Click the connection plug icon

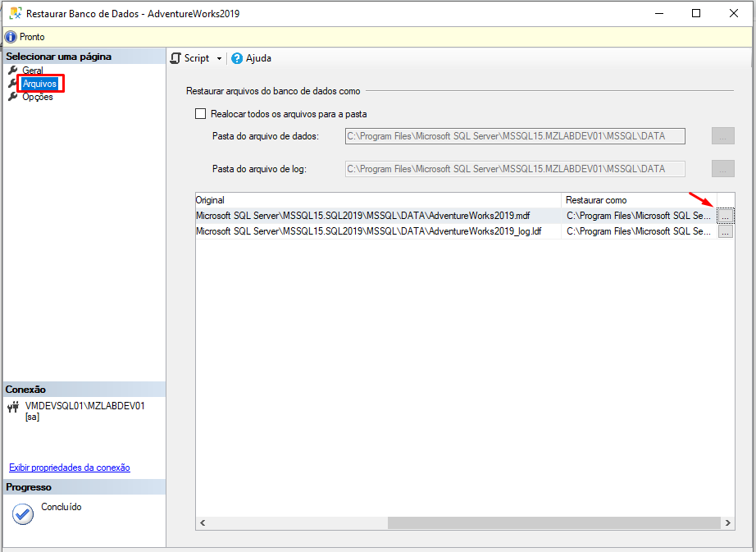pyautogui.click(x=13, y=408)
